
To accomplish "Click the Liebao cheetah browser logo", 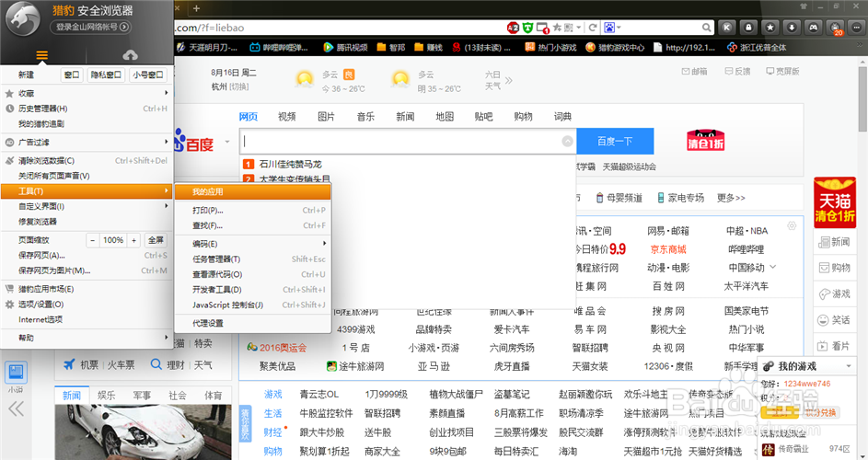I will (22, 18).
